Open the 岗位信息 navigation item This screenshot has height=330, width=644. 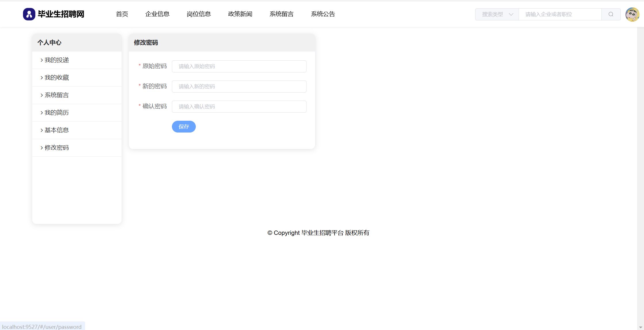[199, 14]
